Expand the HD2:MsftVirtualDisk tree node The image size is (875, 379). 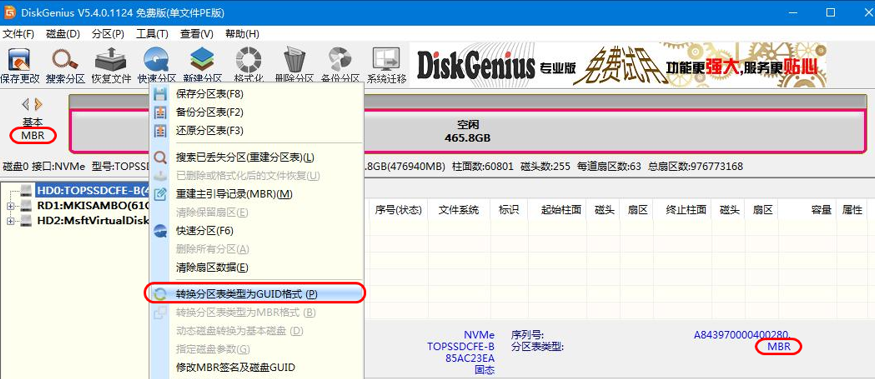tap(11, 221)
